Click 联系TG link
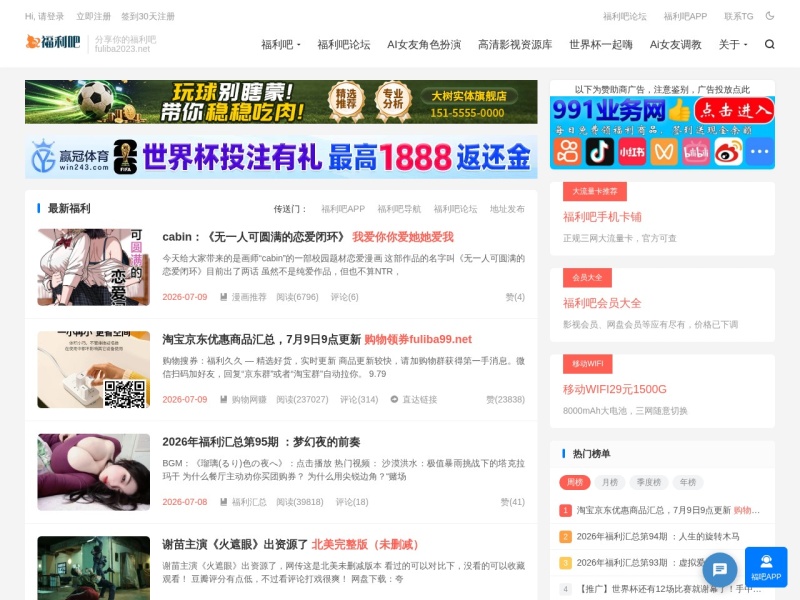Image resolution: width=800 pixels, height=600 pixels. 739,16
